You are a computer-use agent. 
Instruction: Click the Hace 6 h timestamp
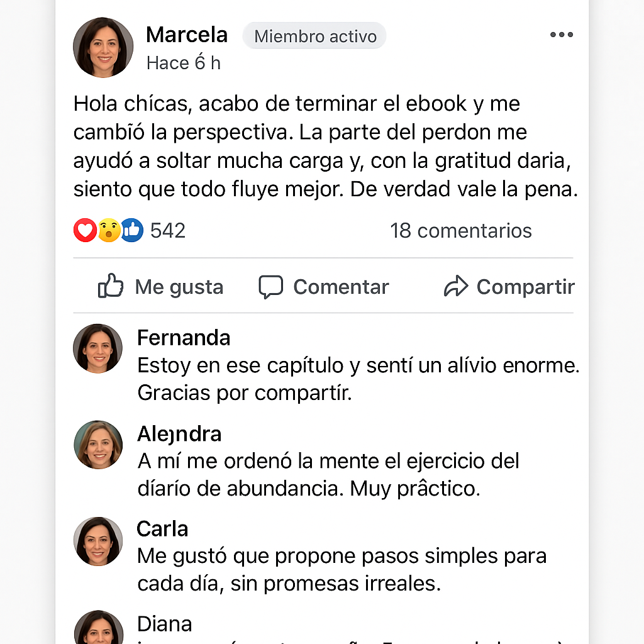pyautogui.click(x=183, y=63)
